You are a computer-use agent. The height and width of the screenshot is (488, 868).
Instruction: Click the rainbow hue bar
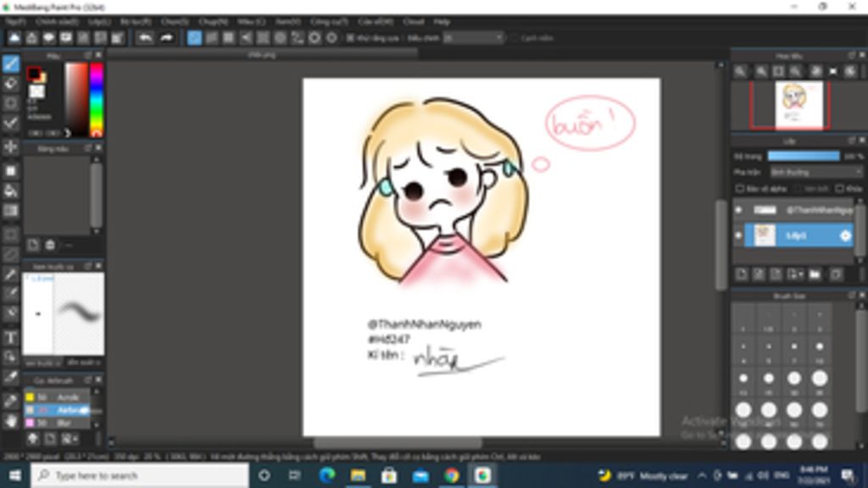97,99
